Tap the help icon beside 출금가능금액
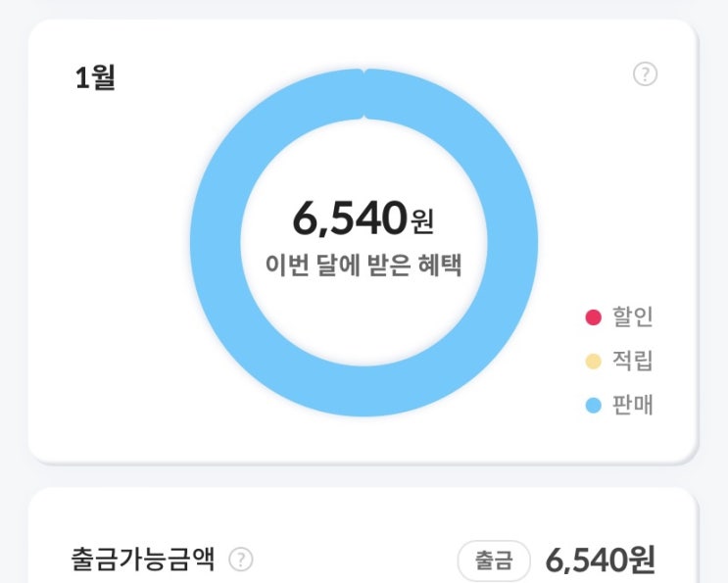This screenshot has width=728, height=583. [240, 559]
